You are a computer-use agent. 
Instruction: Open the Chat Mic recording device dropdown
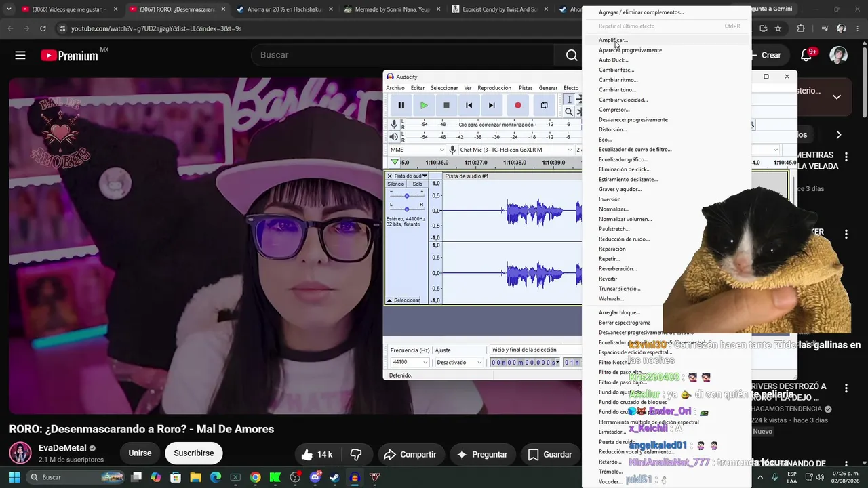coord(515,150)
